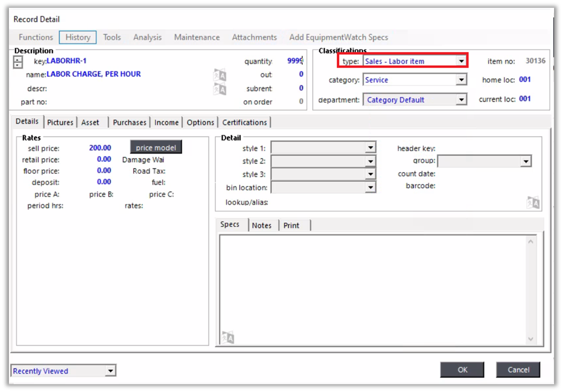Click the translate icon beside the descr field
The width and height of the screenshot is (563, 392).
(220, 89)
